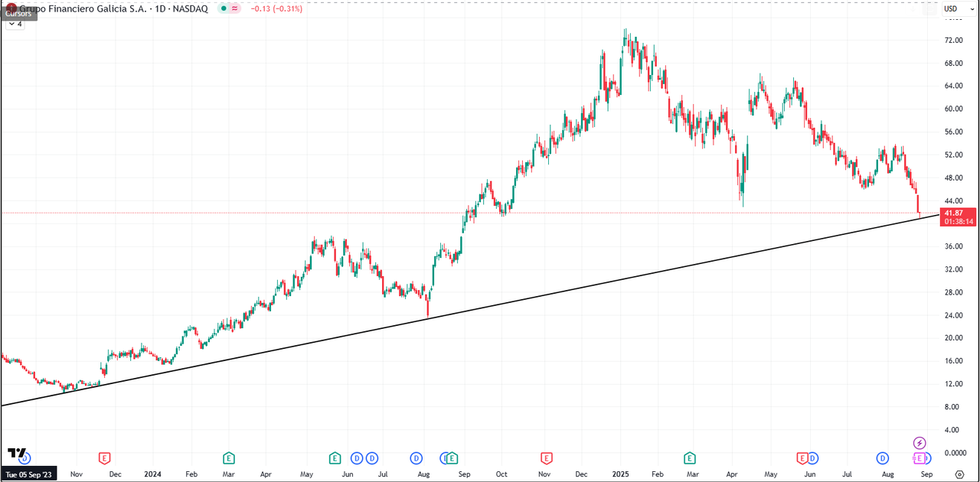
Task: Open the Grupo Financiero Galicia S.A. symbol title
Action: (x=84, y=9)
